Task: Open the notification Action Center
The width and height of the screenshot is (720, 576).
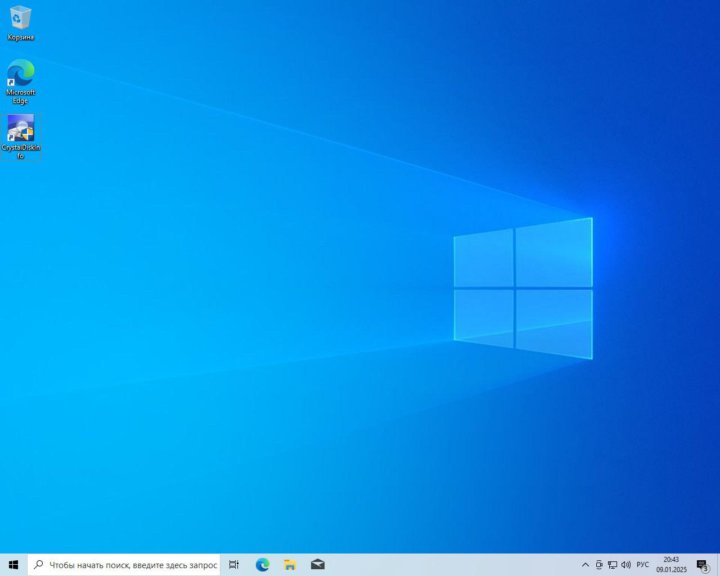Action: pos(703,565)
